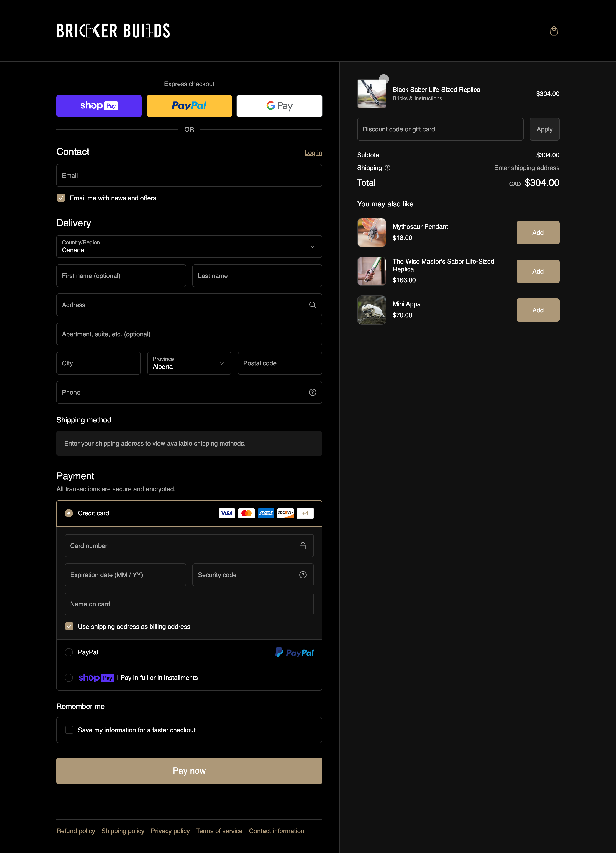Click the Shop Pay logo in payment options
The height and width of the screenshot is (853, 616).
click(x=96, y=678)
